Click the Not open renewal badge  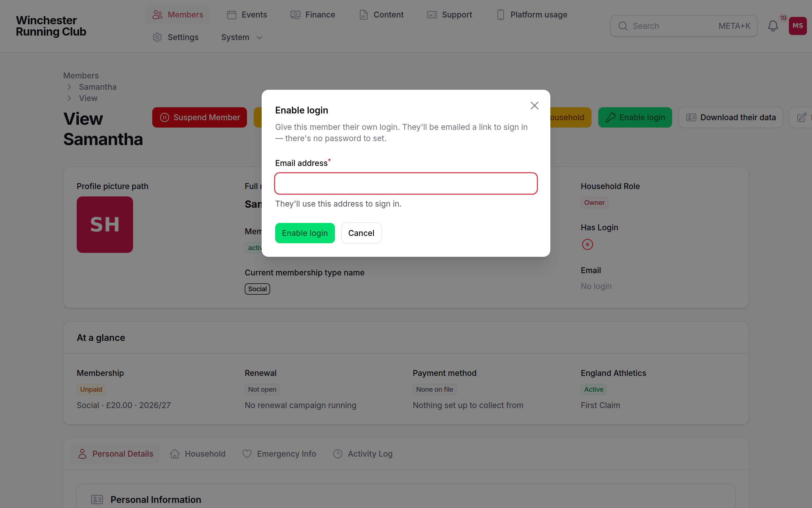[262, 389]
